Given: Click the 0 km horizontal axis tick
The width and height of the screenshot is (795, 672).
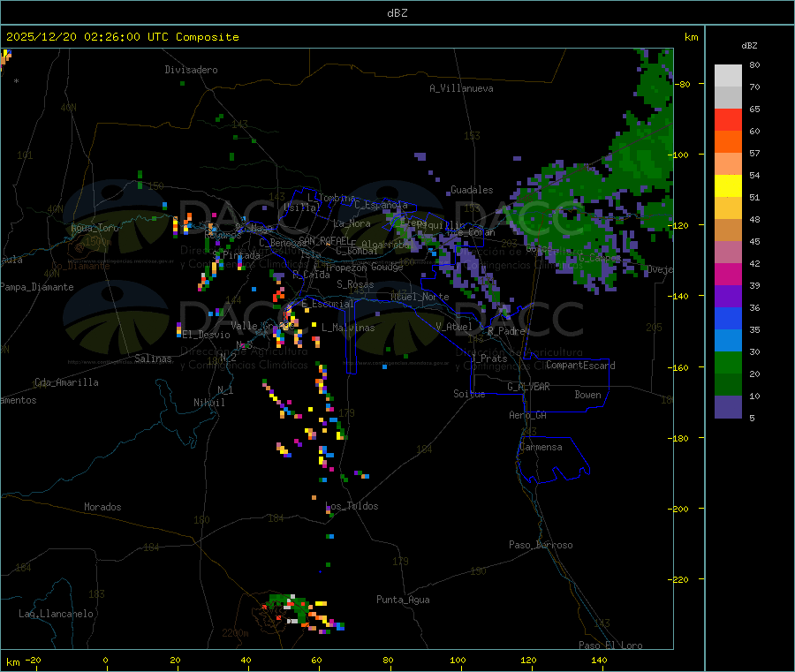Looking at the screenshot, I should point(105,660).
